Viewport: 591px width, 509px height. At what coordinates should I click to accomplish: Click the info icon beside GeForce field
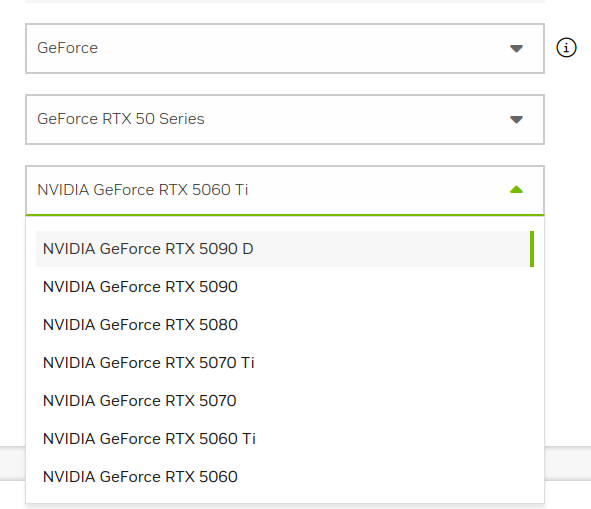coord(566,48)
